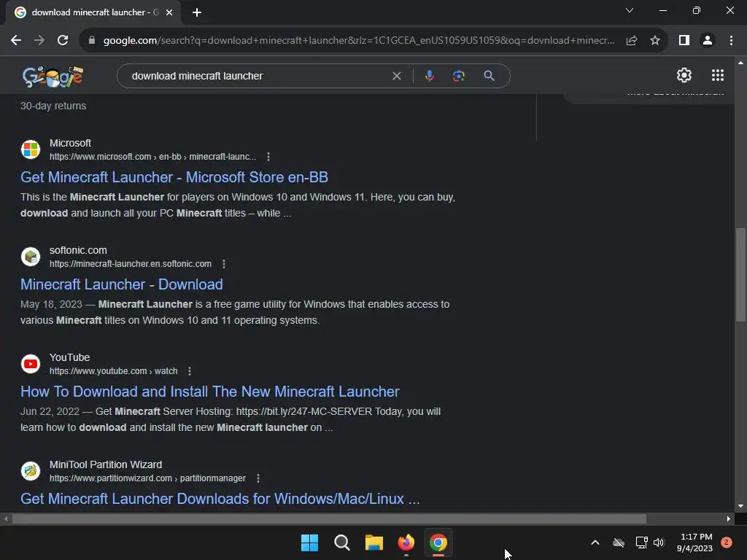Click the vertical scrollbar thumb
The image size is (747, 560).
(x=740, y=275)
